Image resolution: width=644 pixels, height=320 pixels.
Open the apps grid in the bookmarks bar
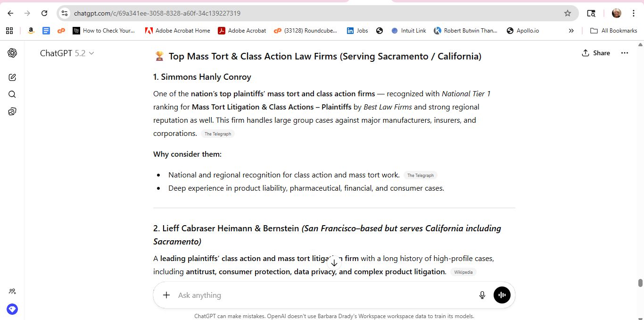point(9,31)
